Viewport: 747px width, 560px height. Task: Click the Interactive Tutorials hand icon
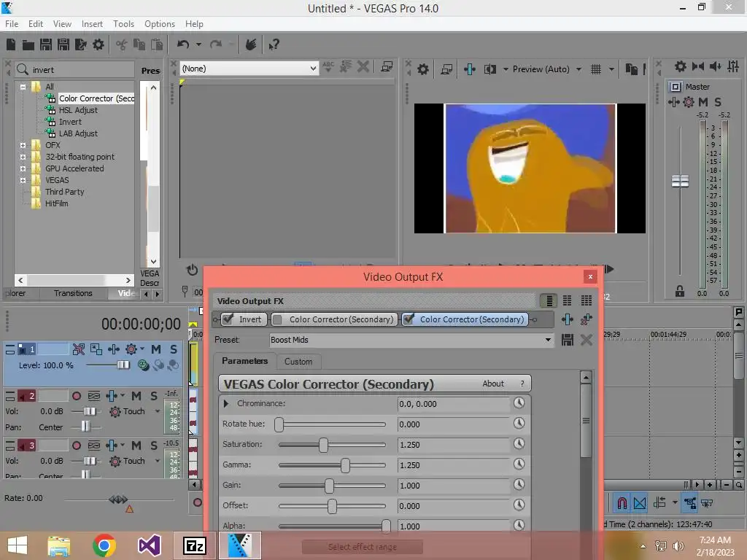click(251, 44)
